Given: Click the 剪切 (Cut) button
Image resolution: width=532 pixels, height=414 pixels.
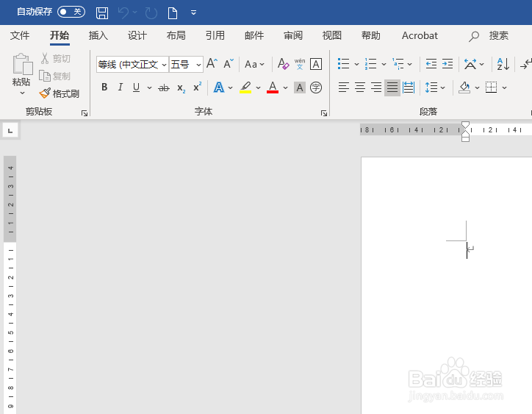Looking at the screenshot, I should click(x=56, y=58).
